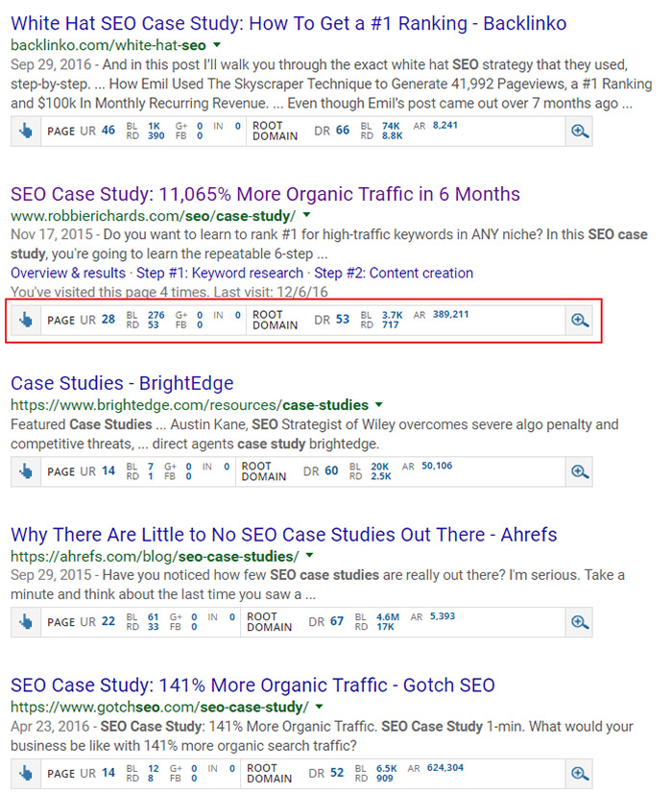Click the UR 46 value for Backlinko page
The width and height of the screenshot is (672, 794).
tap(108, 131)
